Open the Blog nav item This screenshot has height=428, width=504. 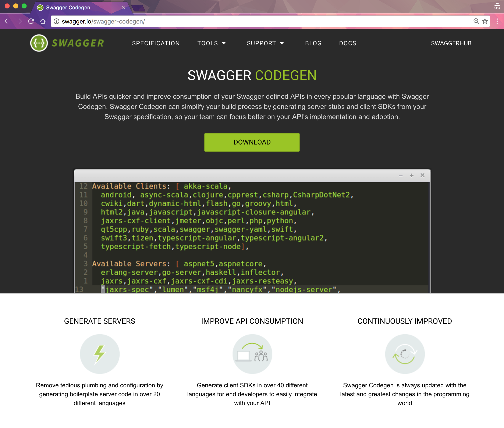[313, 43]
